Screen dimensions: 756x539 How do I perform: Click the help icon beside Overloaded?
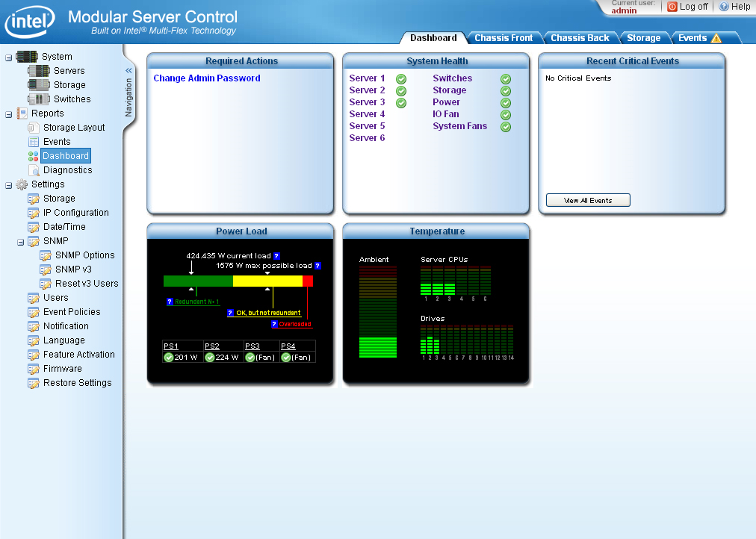click(x=274, y=324)
